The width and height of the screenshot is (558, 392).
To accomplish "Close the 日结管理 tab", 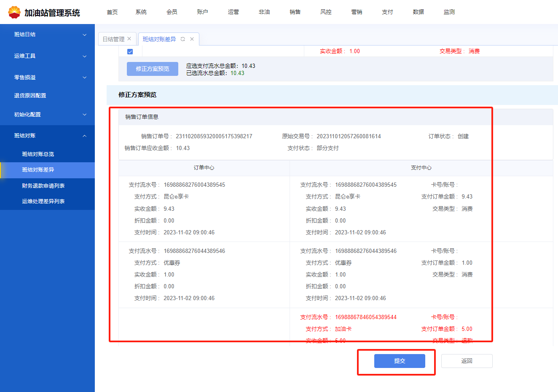I will pyautogui.click(x=129, y=39).
